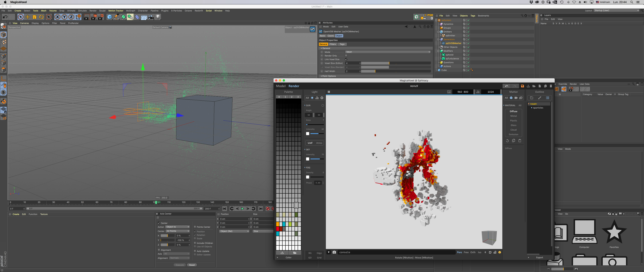Open the Center dropdown showing All Points

pyautogui.click(x=177, y=231)
